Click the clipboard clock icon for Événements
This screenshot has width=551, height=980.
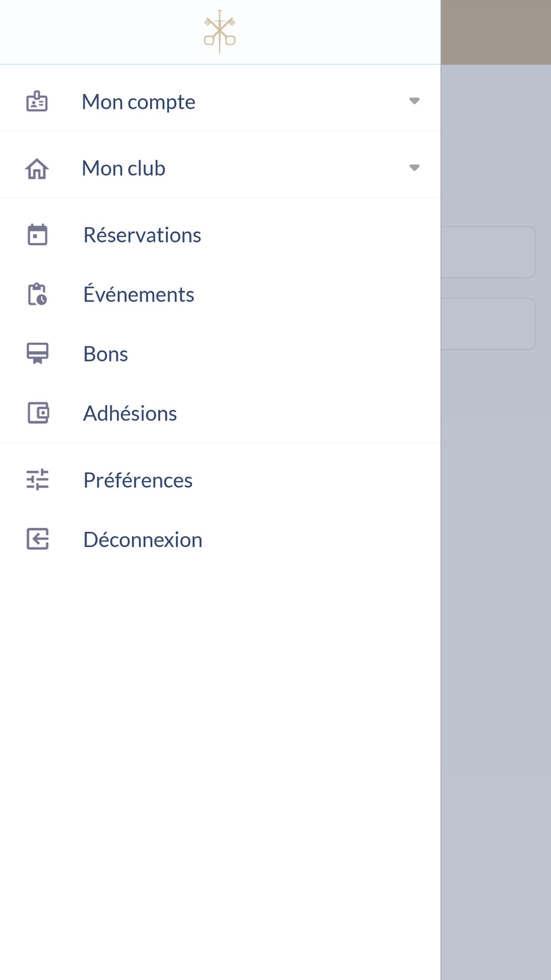click(37, 294)
